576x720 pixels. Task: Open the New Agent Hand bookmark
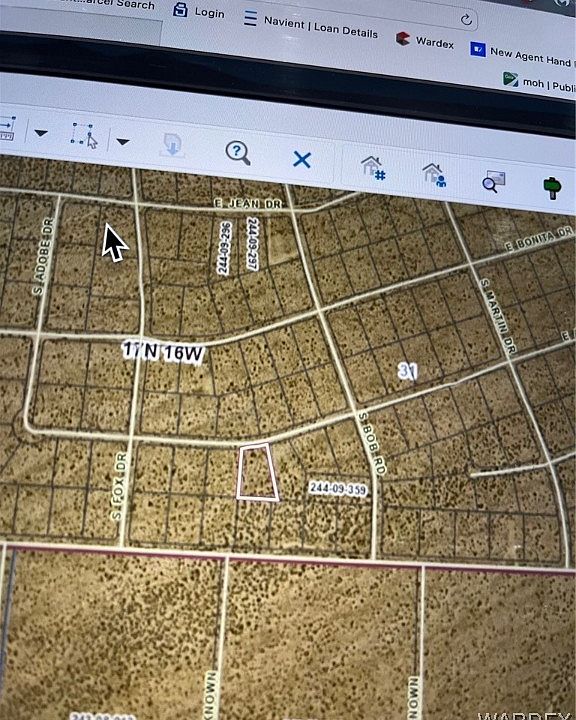pyautogui.click(x=523, y=54)
